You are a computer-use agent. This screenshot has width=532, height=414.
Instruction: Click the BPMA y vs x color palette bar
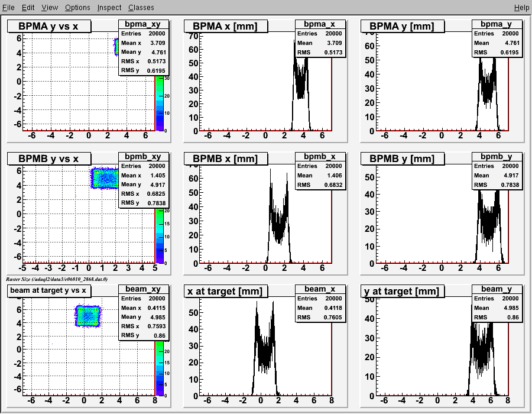click(160, 103)
